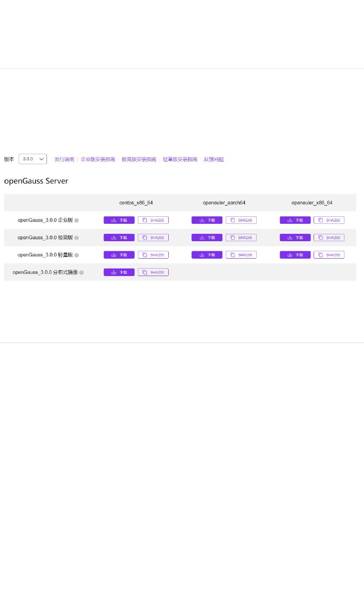This screenshot has width=364, height=600.
Task: Copy SHA256 of 企业版 openeuler_x86_64
Action: 329,220
